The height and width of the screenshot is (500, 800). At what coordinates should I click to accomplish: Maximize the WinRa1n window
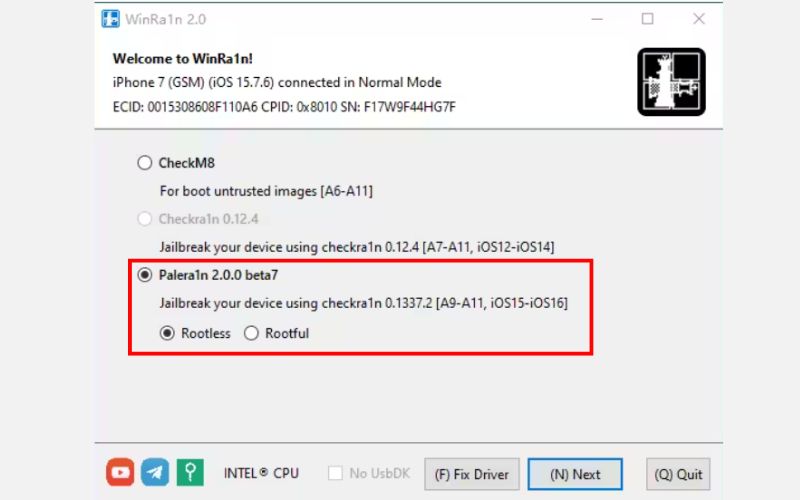pos(647,19)
